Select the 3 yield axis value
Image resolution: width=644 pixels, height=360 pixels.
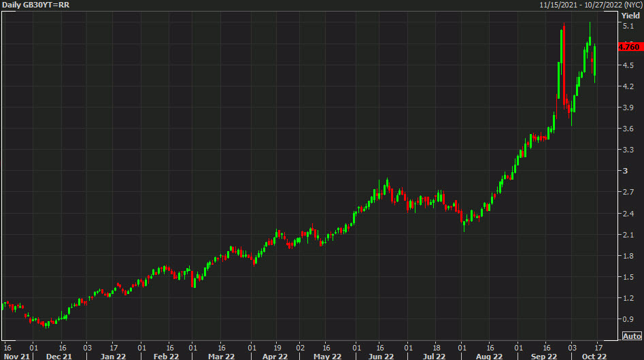[x=626, y=171]
